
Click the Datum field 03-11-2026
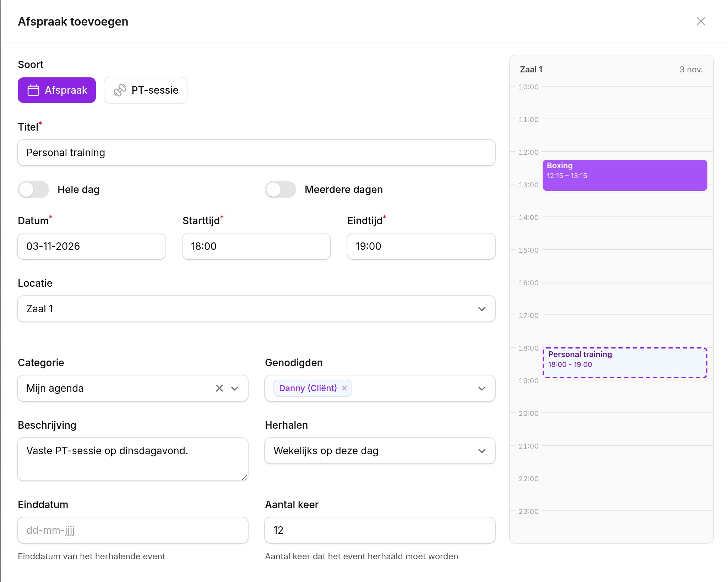click(92, 246)
